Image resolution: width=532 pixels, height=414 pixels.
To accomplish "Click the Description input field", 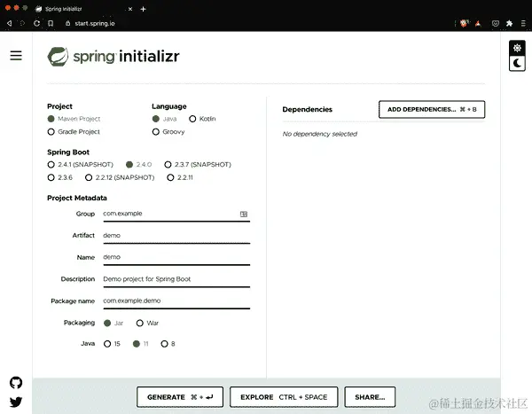I will pyautogui.click(x=176, y=279).
